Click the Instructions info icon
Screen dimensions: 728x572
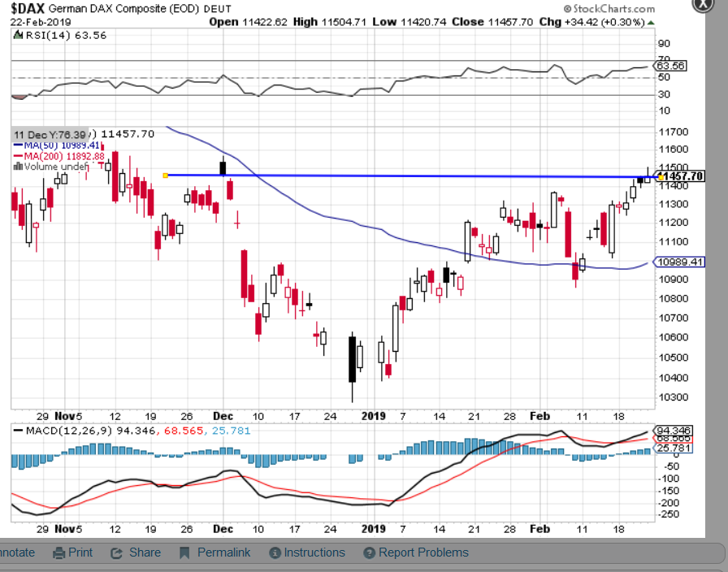pos(274,553)
